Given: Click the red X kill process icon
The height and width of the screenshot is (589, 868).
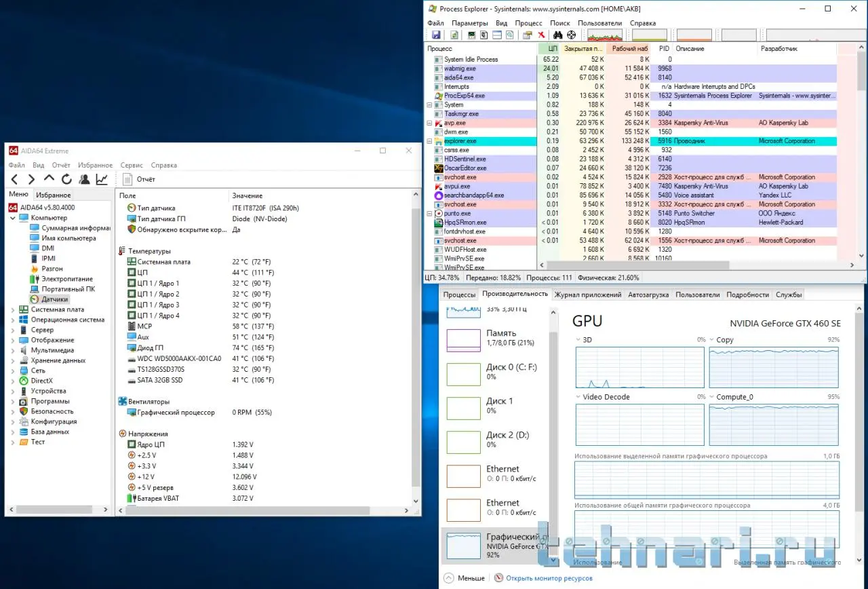Looking at the screenshot, I should tap(541, 35).
